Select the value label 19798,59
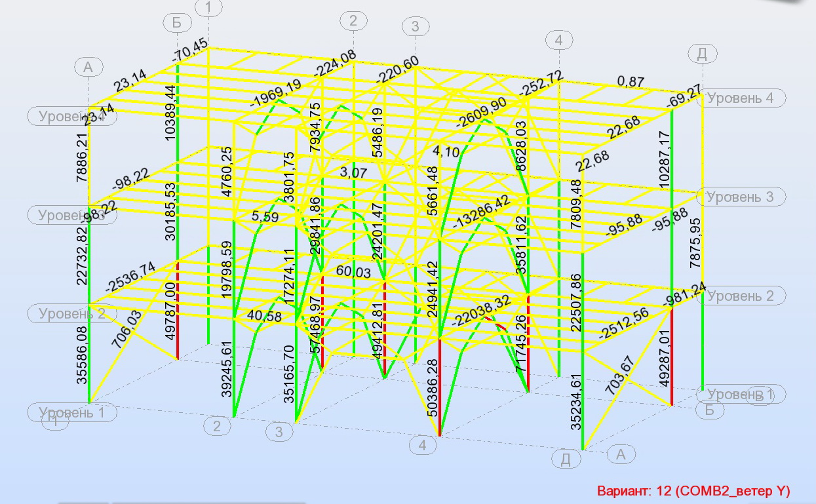 [226, 270]
